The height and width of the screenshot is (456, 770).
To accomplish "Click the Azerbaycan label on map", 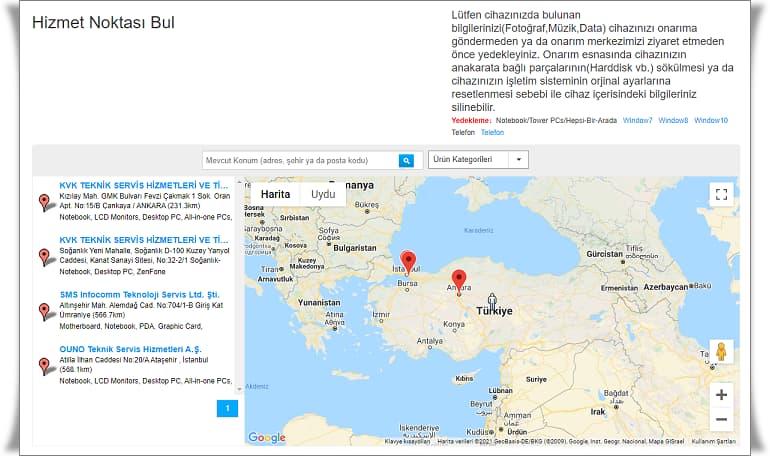I will click(x=665, y=287).
